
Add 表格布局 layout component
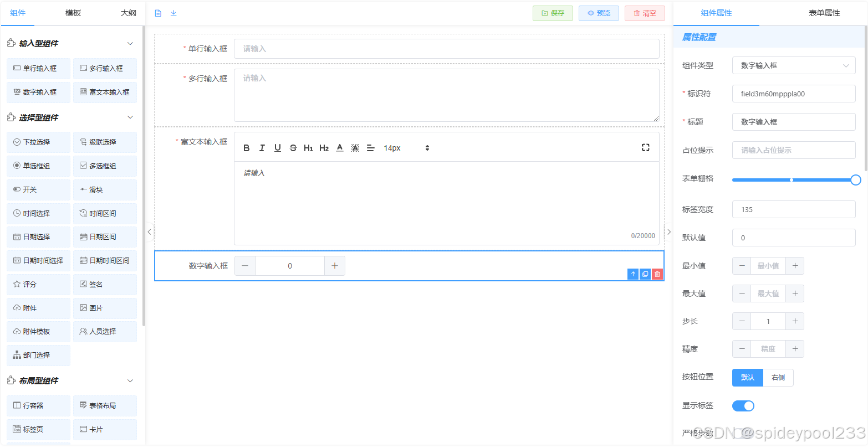point(105,406)
